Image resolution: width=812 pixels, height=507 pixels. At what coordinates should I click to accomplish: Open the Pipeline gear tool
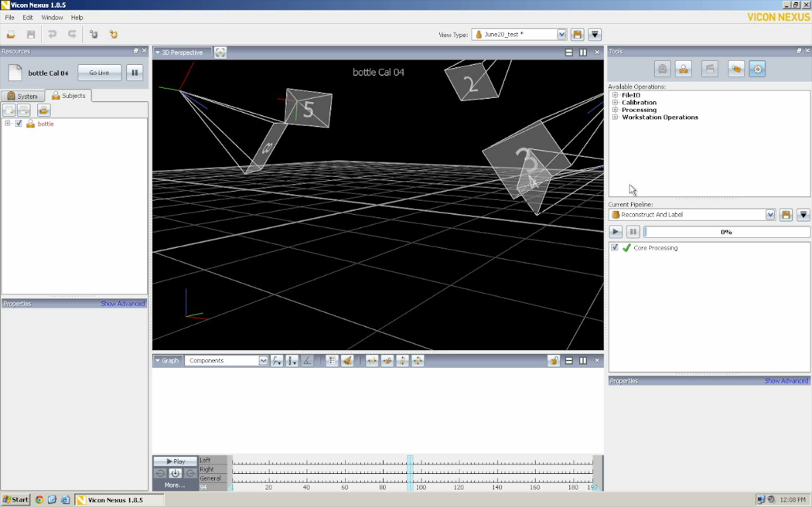pyautogui.click(x=757, y=69)
